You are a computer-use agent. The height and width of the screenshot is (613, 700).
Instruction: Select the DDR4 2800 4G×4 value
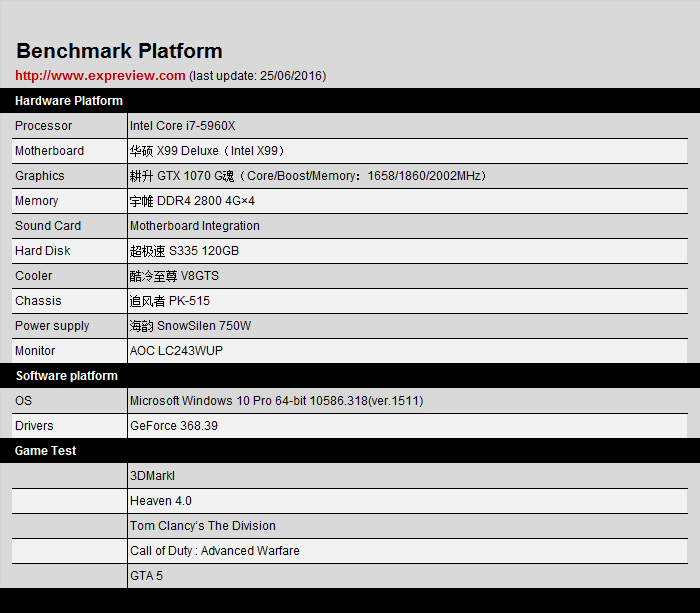tap(192, 201)
